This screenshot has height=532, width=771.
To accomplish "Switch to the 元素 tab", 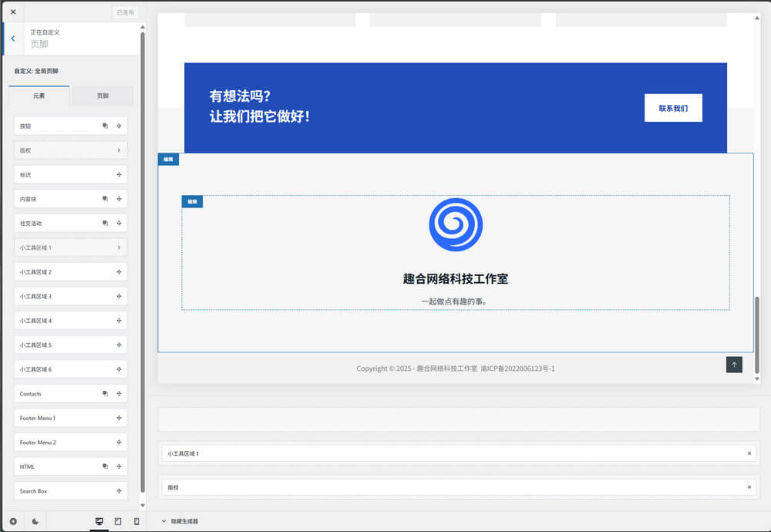I will [38, 96].
